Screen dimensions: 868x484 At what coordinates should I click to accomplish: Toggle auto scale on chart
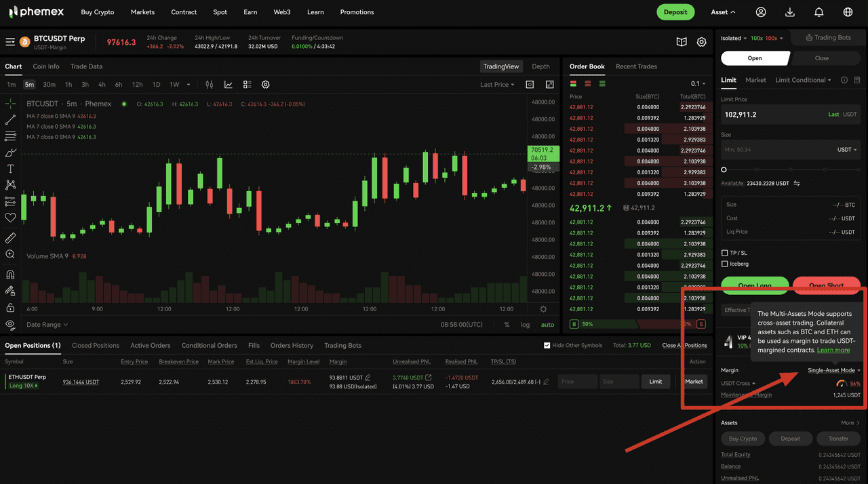tap(547, 325)
